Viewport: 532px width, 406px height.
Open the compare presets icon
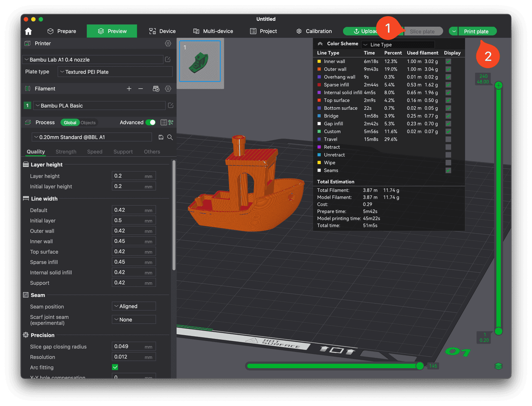[171, 122]
